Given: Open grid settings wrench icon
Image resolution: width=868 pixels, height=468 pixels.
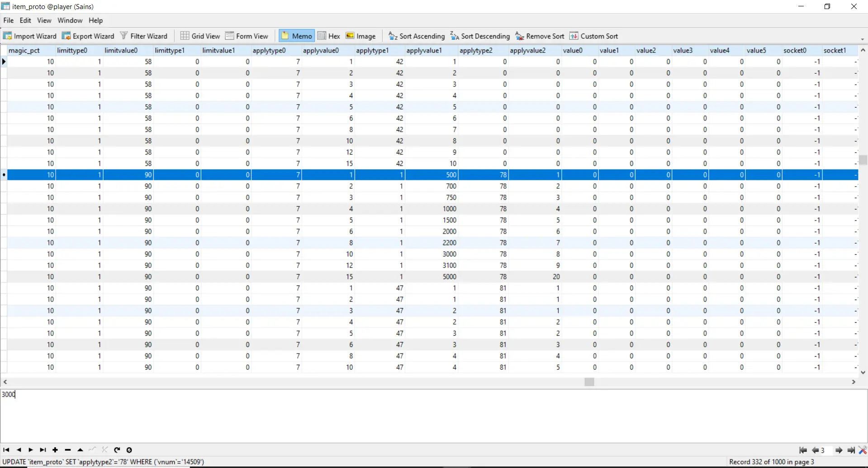Looking at the screenshot, I should [x=863, y=450].
